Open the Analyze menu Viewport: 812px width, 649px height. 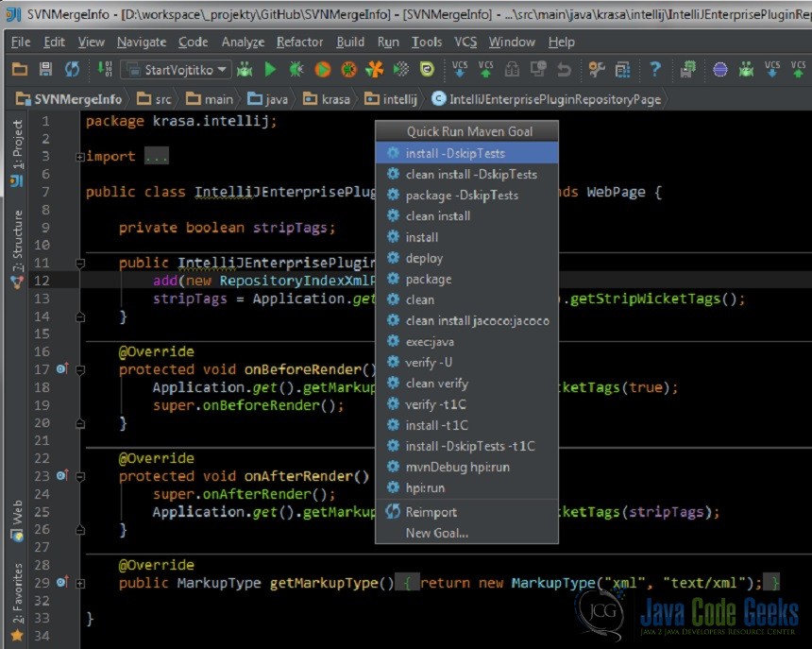point(243,42)
